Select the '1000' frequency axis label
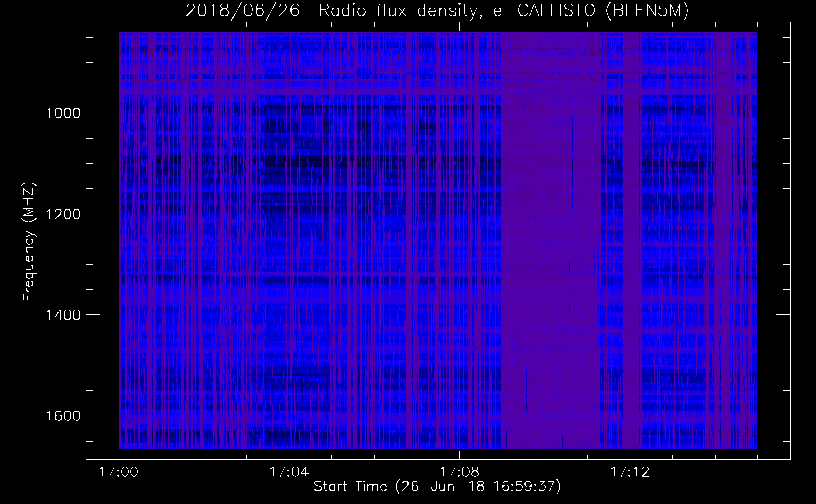This screenshot has width=816, height=504. [x=63, y=113]
